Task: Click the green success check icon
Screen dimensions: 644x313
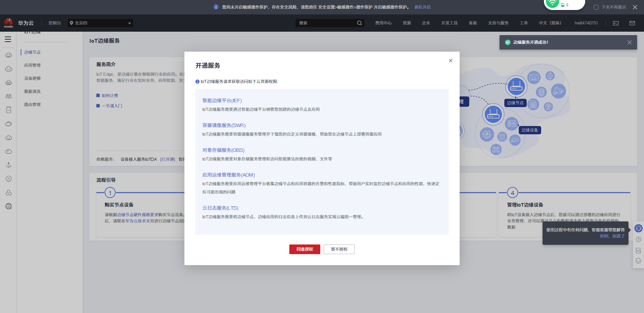Action: [508, 42]
